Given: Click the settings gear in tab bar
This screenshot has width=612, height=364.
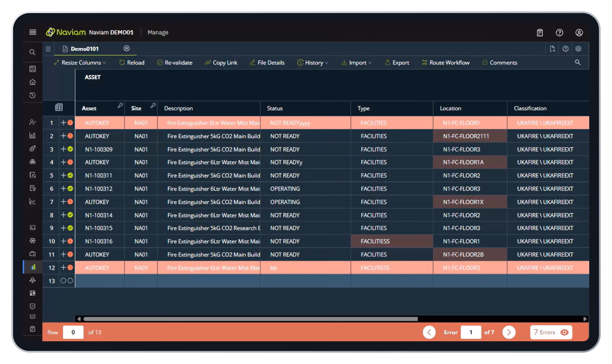Looking at the screenshot, I should [x=578, y=49].
